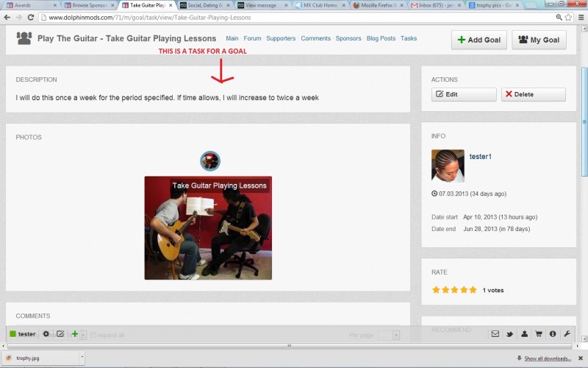Open the Tasks goal menu link
This screenshot has width=588, height=368.
[x=409, y=38]
